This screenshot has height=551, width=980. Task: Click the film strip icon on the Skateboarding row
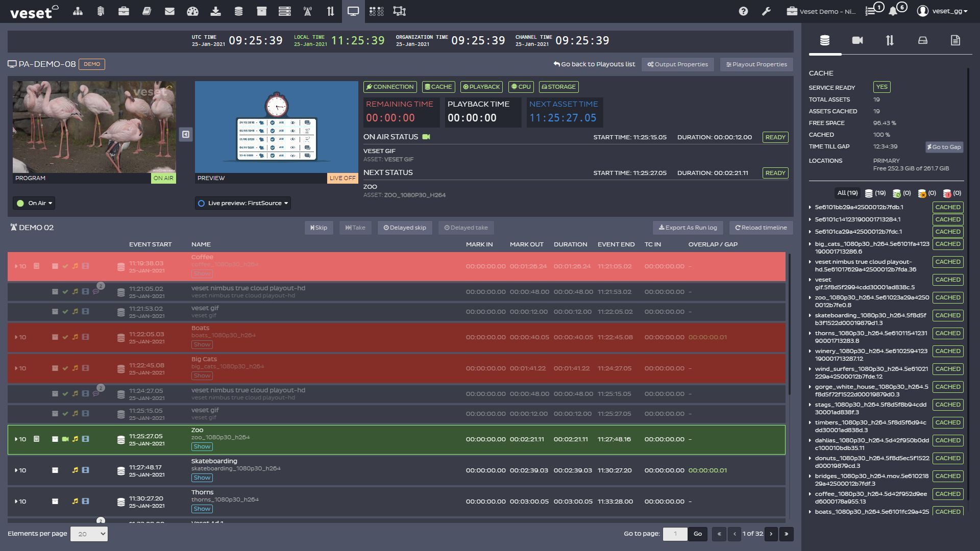[x=85, y=470]
